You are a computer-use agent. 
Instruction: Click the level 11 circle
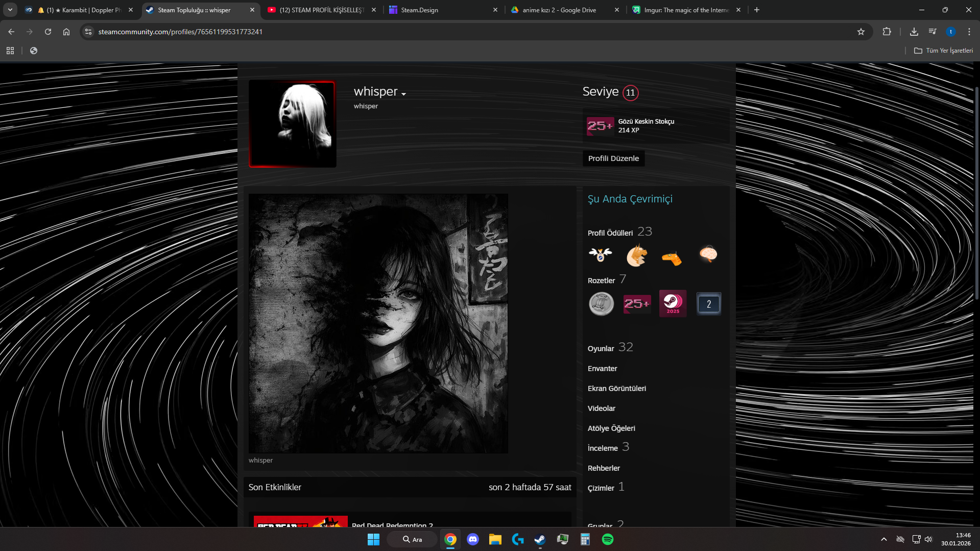coord(631,93)
